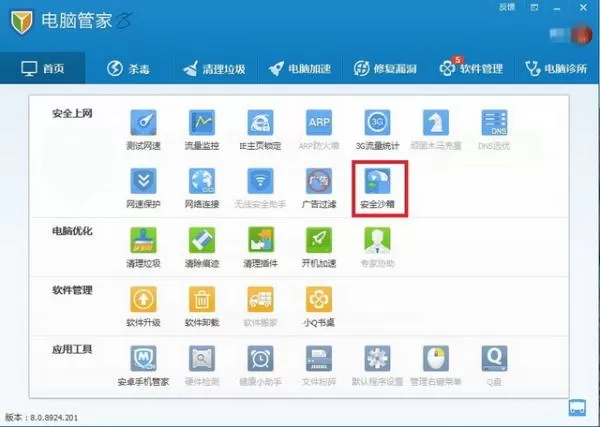
Task: Open the 广告过滤 ad filter
Action: 319,181
